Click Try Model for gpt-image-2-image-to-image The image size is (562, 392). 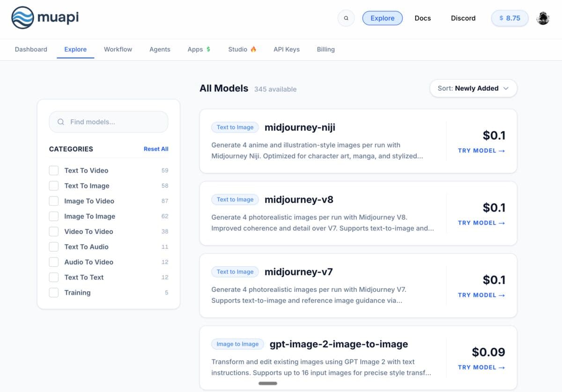[481, 368]
